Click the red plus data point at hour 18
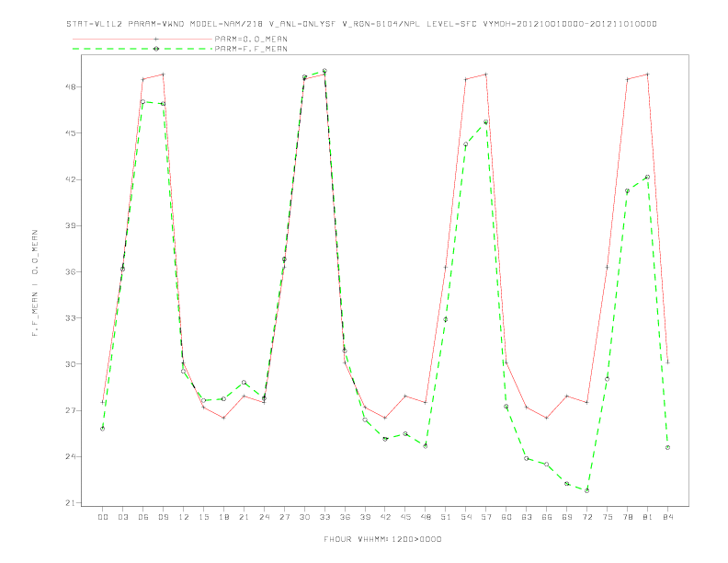Screen dimensions: 728x563 (x=223, y=418)
